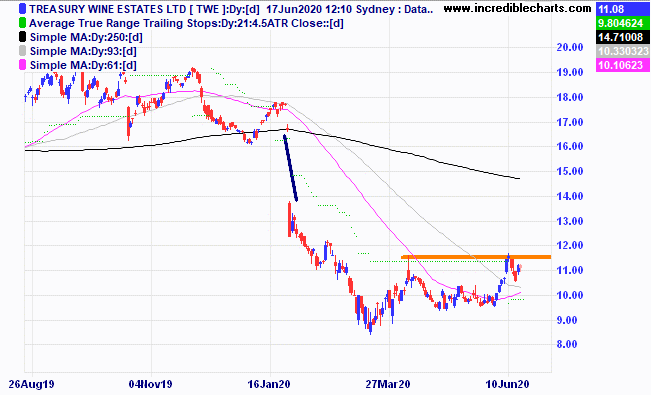Click the 04Nov19 date axis label
This screenshot has width=651, height=395.
coord(150,384)
